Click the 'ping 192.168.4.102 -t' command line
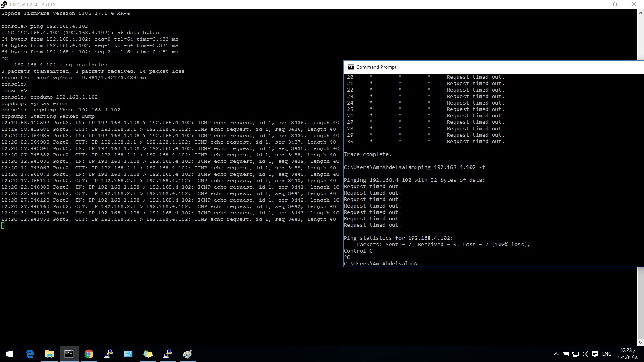Viewport: 644px width, 362px height. (452, 167)
